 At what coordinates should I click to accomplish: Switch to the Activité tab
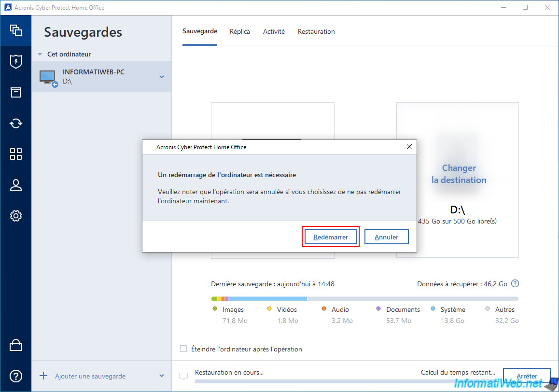point(274,31)
